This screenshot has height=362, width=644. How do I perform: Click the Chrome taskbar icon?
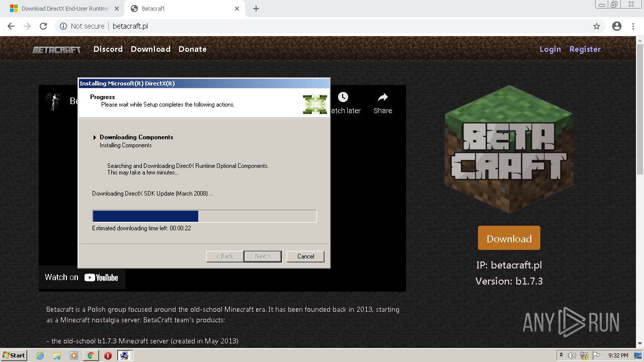[x=91, y=355]
